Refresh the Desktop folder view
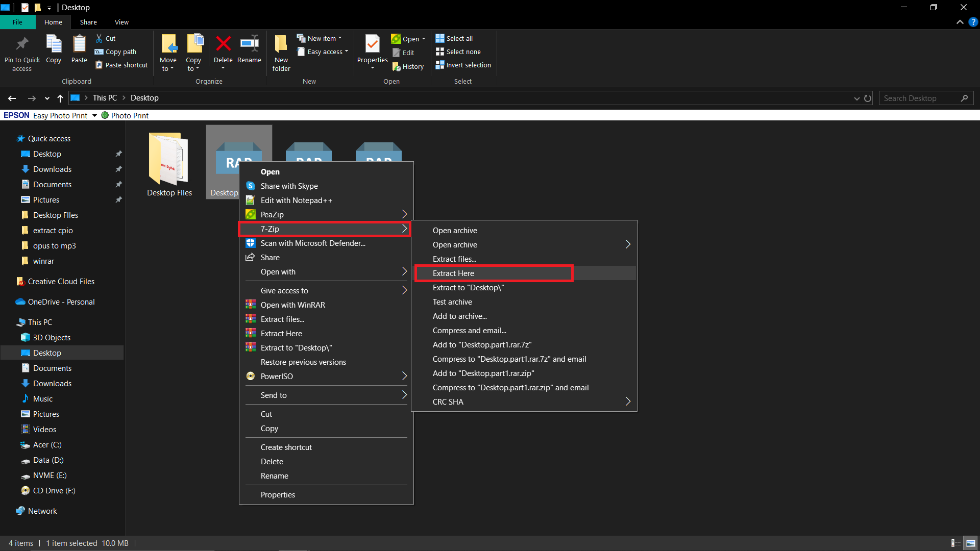This screenshot has height=551, width=980. (868, 98)
